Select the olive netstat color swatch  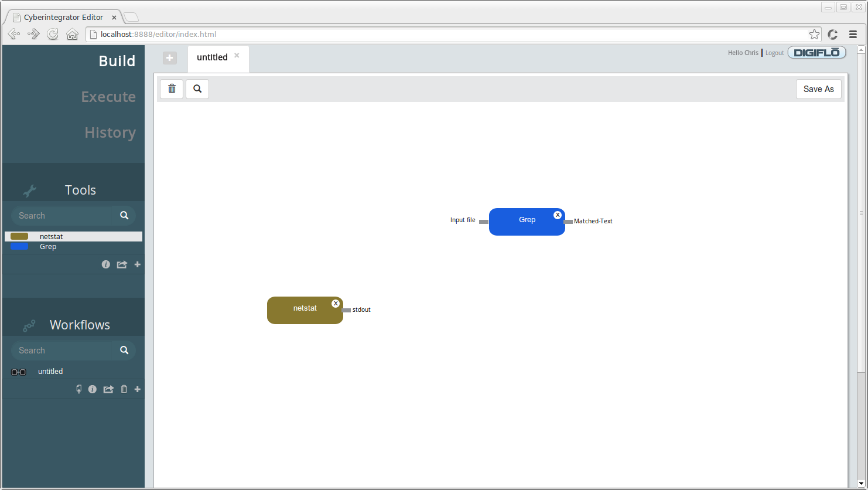pos(19,237)
